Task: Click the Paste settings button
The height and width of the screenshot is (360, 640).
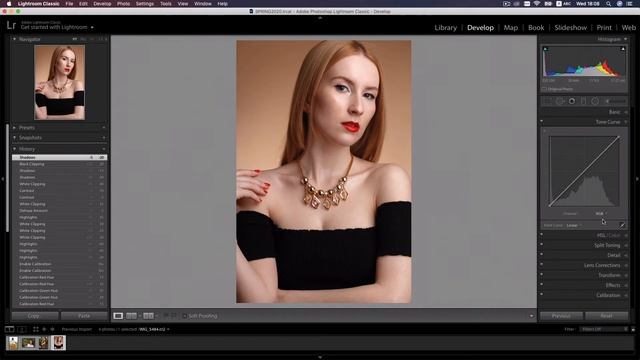Action: pos(84,316)
